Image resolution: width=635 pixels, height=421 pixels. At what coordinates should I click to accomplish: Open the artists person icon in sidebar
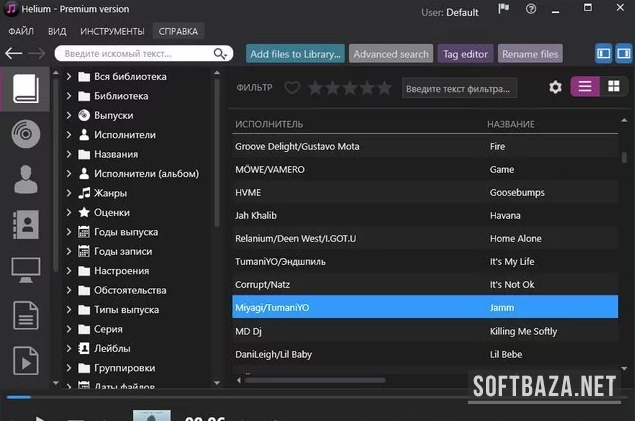[x=25, y=180]
